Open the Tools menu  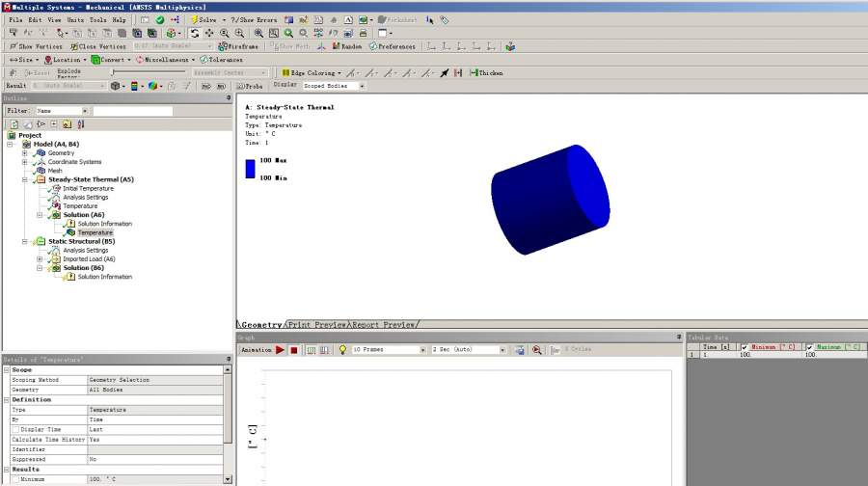98,19
